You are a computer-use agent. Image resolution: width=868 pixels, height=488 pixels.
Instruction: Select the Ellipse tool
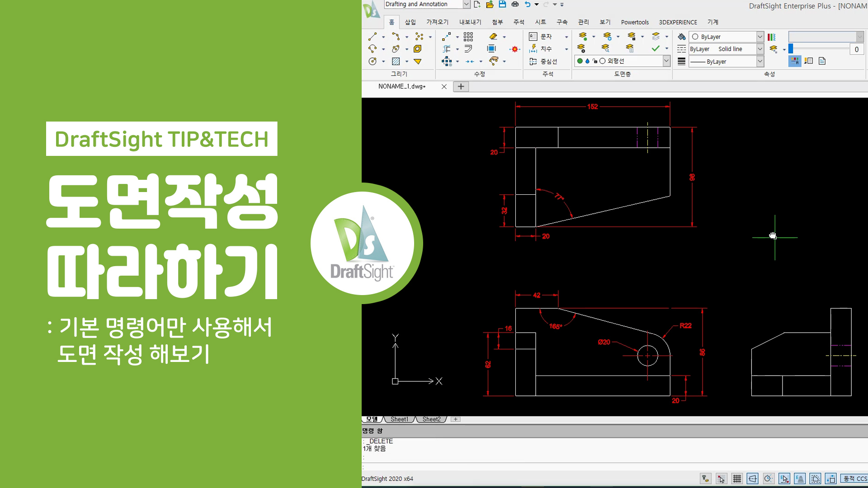(396, 49)
